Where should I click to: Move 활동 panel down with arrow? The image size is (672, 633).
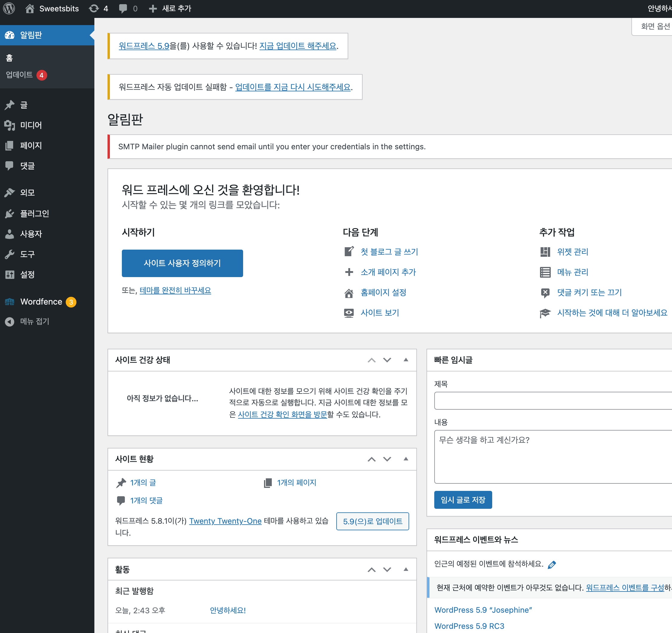coord(387,569)
